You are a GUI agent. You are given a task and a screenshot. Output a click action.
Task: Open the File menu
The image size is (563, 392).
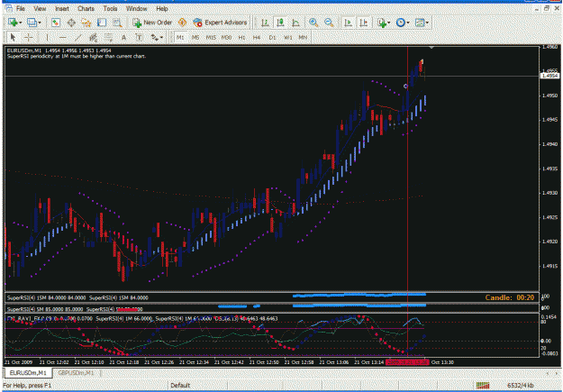21,8
